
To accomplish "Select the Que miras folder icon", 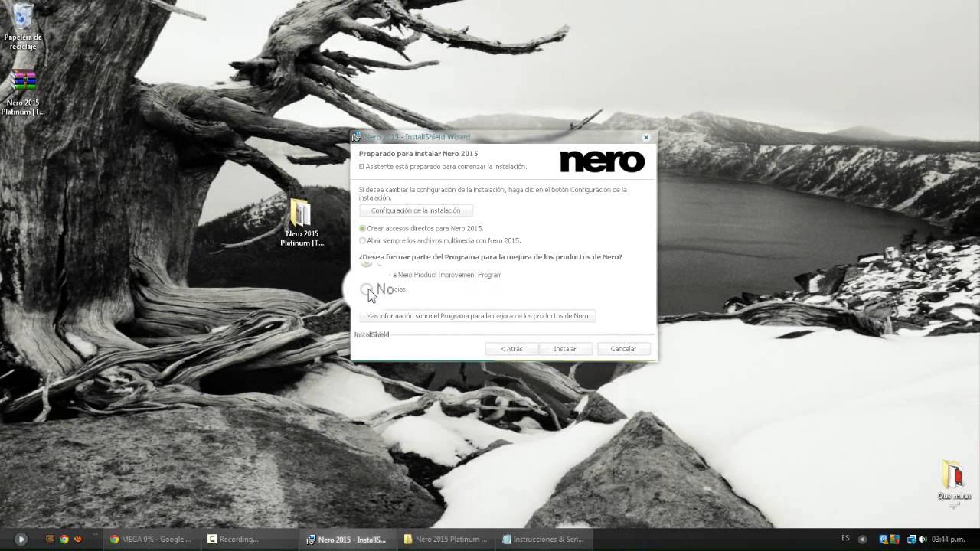I will coord(954,481).
